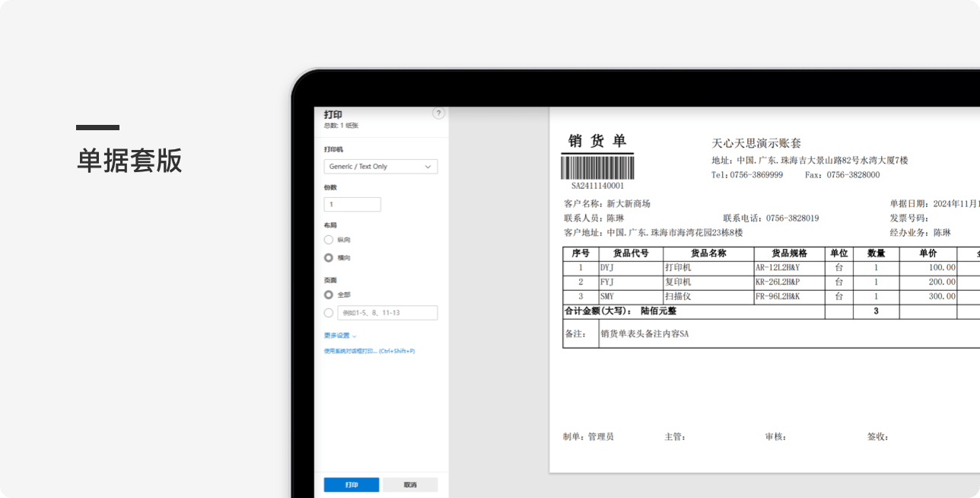Select the 纵向 portrait layout option
Viewport: 980px width, 498px height.
329,240
